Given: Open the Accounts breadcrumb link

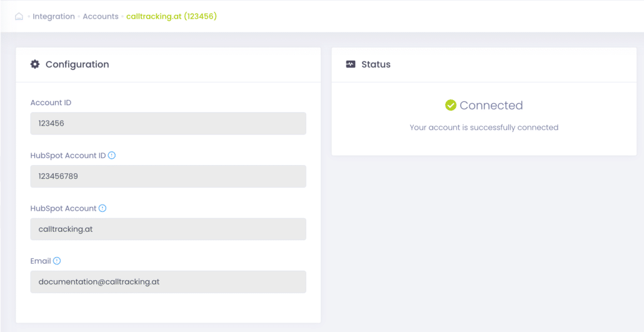Looking at the screenshot, I should click(100, 17).
